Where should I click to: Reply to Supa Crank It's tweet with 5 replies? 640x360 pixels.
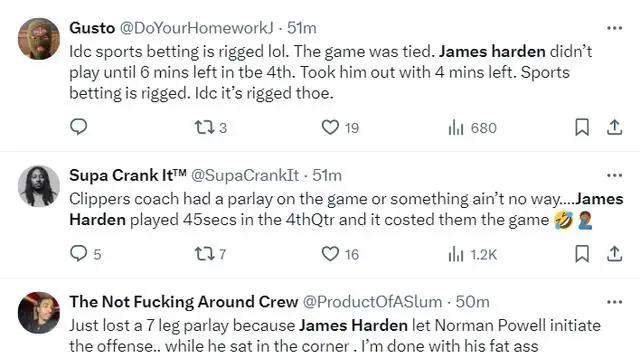point(85,254)
